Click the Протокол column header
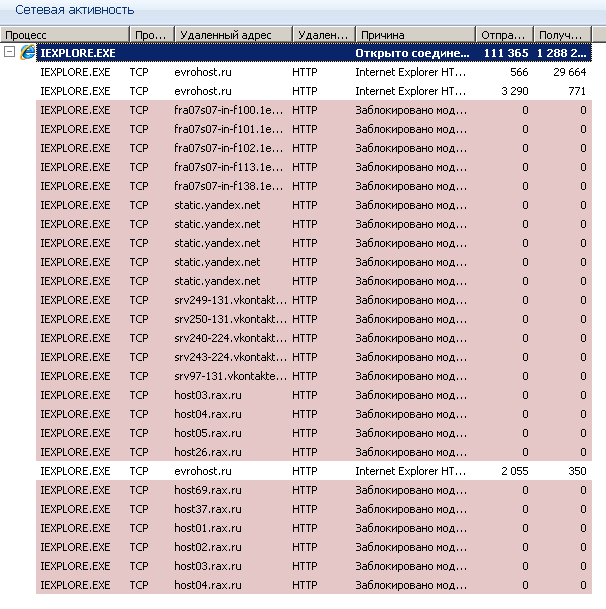Viewport: 606px width, 609px height. point(148,34)
